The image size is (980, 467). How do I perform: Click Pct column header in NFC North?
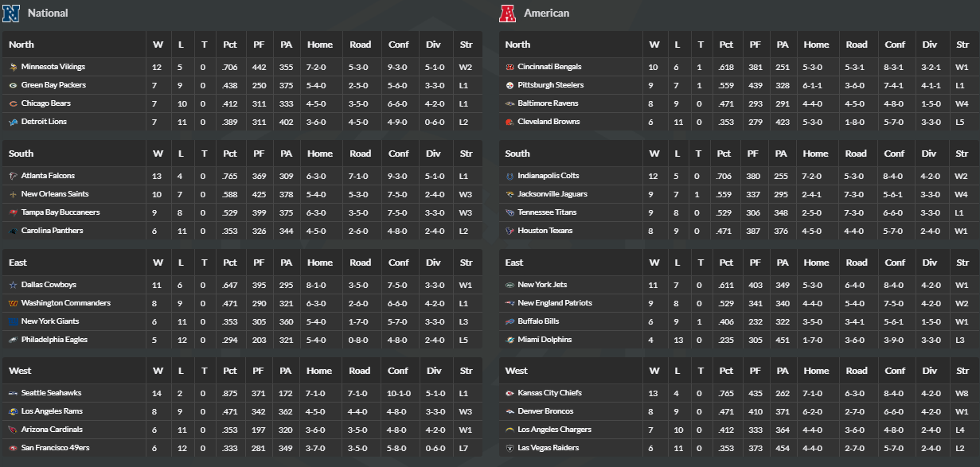click(x=230, y=45)
